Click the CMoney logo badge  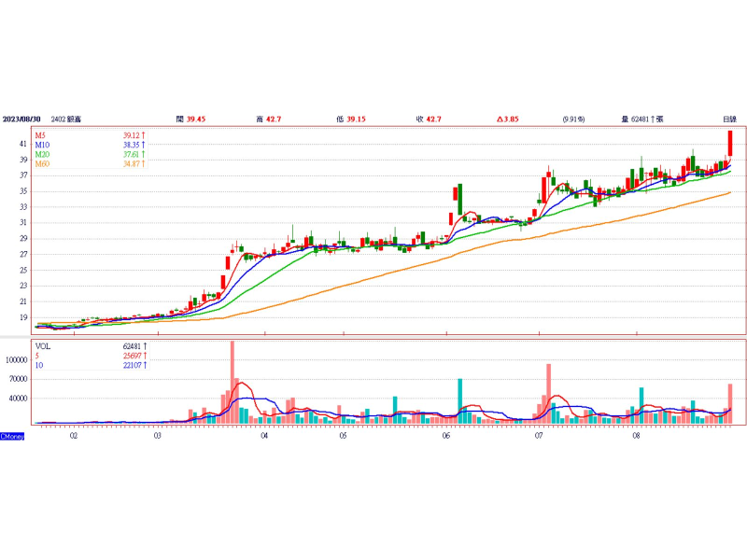coord(12,436)
